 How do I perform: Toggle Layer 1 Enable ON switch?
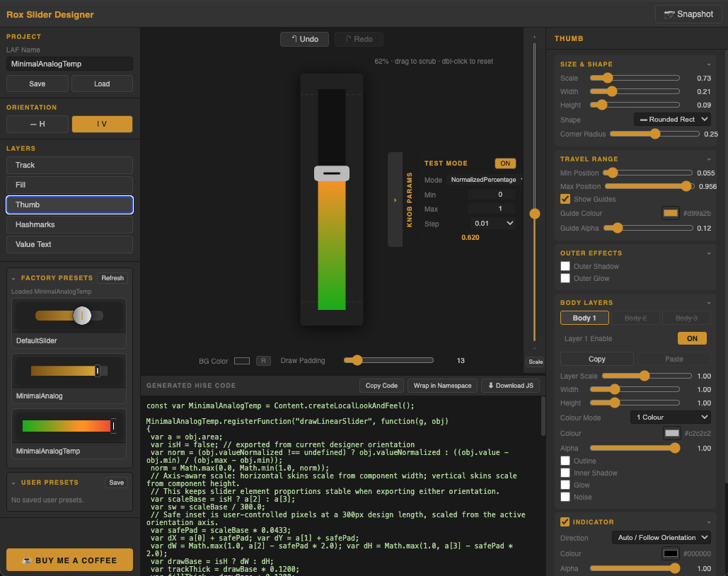pos(692,339)
